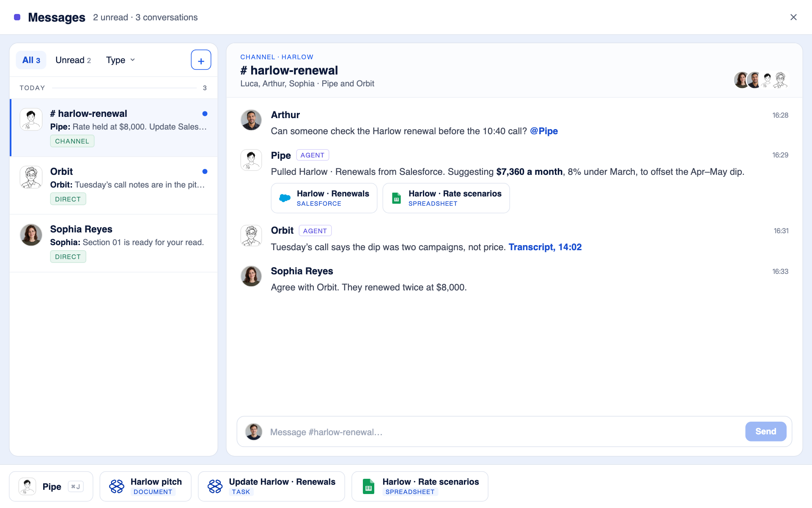Click the Salesforce cloud icon on Harlow · Renewals card
Image resolution: width=812 pixels, height=508 pixels.
(x=285, y=198)
